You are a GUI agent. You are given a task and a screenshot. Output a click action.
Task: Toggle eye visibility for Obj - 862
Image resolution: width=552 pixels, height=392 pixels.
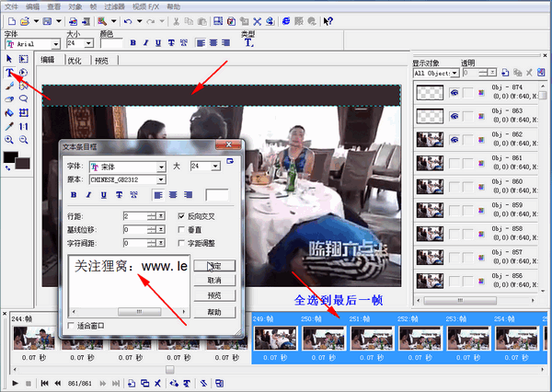[x=454, y=140]
